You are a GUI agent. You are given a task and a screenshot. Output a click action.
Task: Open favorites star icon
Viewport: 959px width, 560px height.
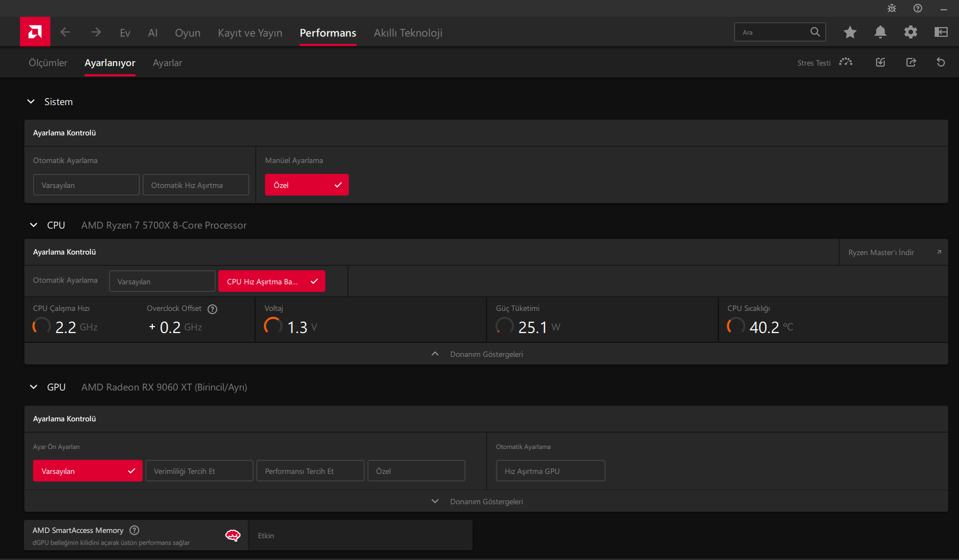(x=850, y=32)
